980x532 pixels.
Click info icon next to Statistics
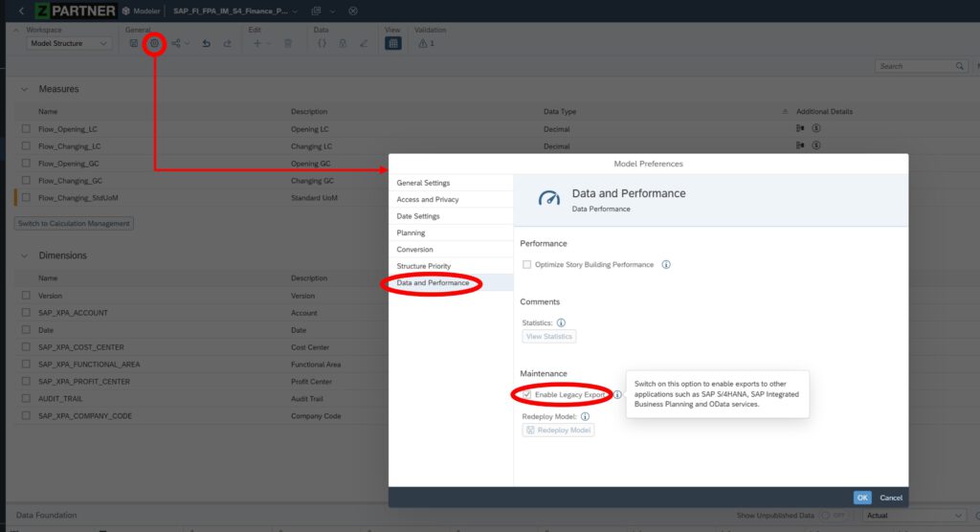pos(562,323)
